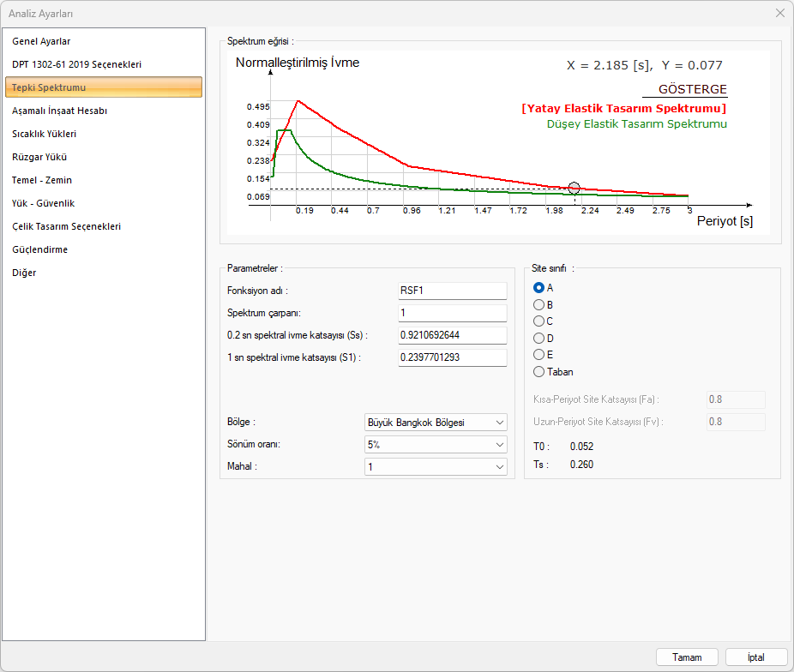The width and height of the screenshot is (794, 672).
Task: Close the Analiz Ayarları dialog window
Action: point(779,13)
